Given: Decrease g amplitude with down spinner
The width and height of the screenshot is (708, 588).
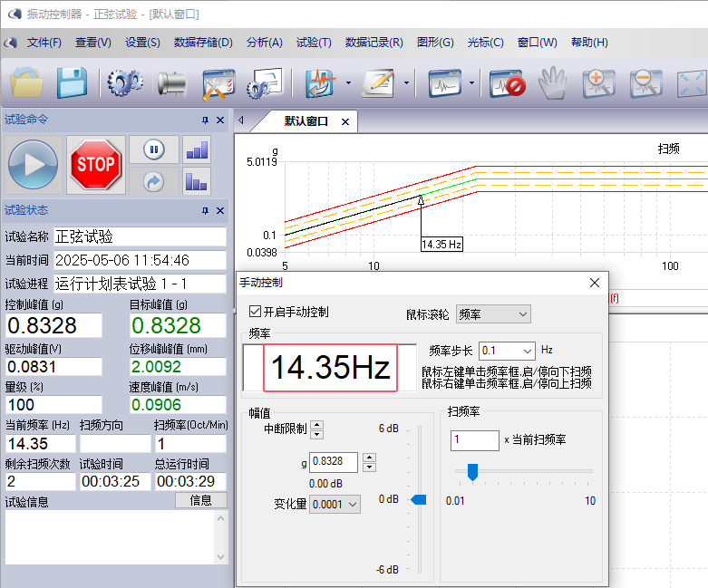Looking at the screenshot, I should (370, 468).
